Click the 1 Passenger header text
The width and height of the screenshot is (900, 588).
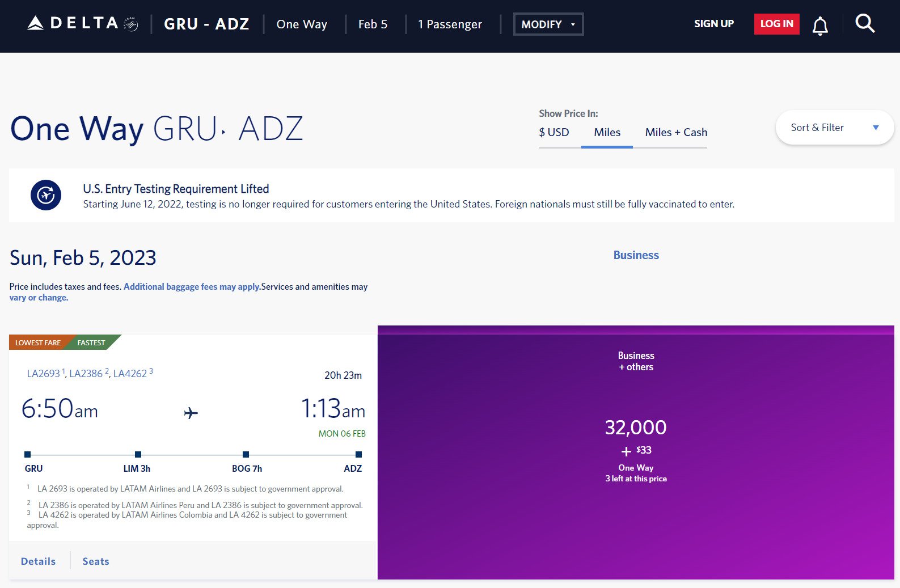click(x=450, y=24)
